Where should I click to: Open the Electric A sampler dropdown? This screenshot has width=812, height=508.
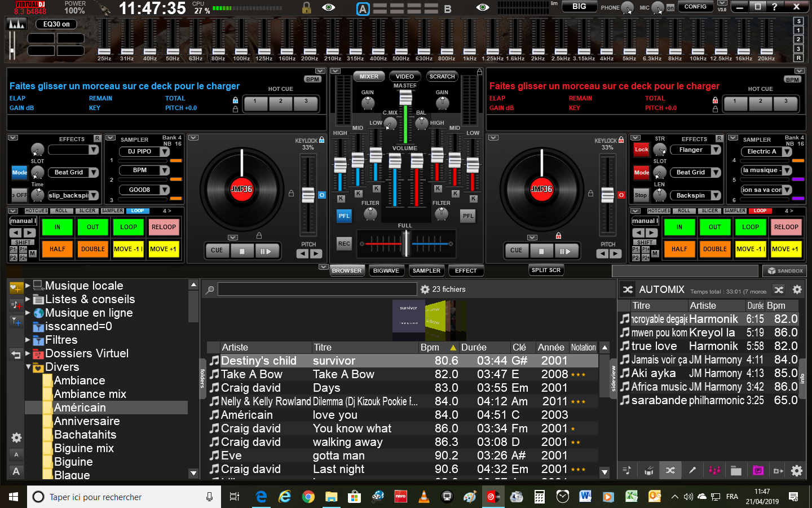[787, 151]
